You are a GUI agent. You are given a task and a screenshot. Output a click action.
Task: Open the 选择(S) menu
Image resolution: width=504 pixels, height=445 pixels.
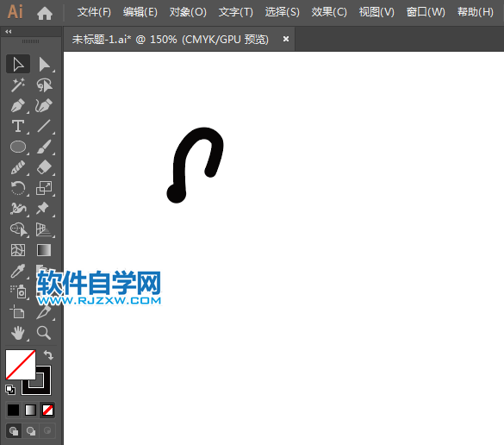tap(283, 12)
